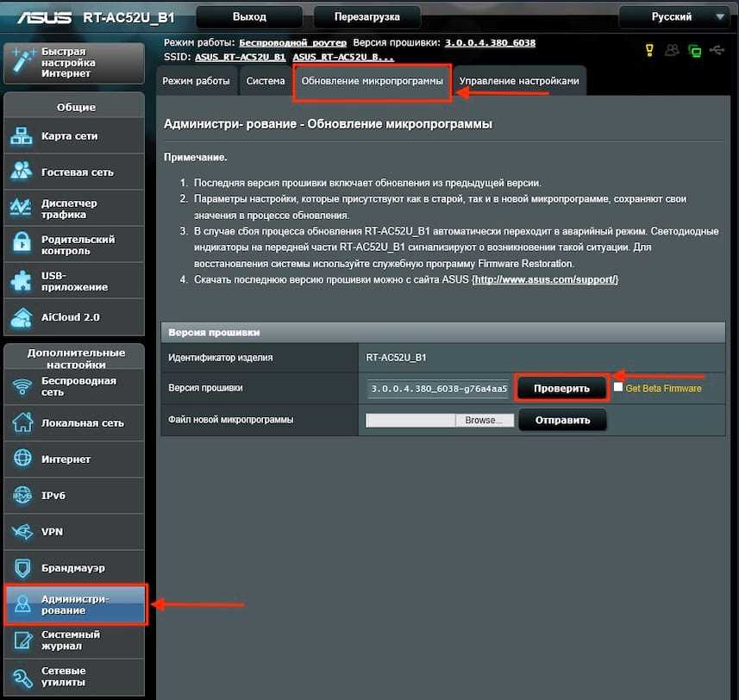This screenshot has width=739, height=700.
Task: Click the Системный журнал notepad icon
Action: pyautogui.click(x=22, y=641)
